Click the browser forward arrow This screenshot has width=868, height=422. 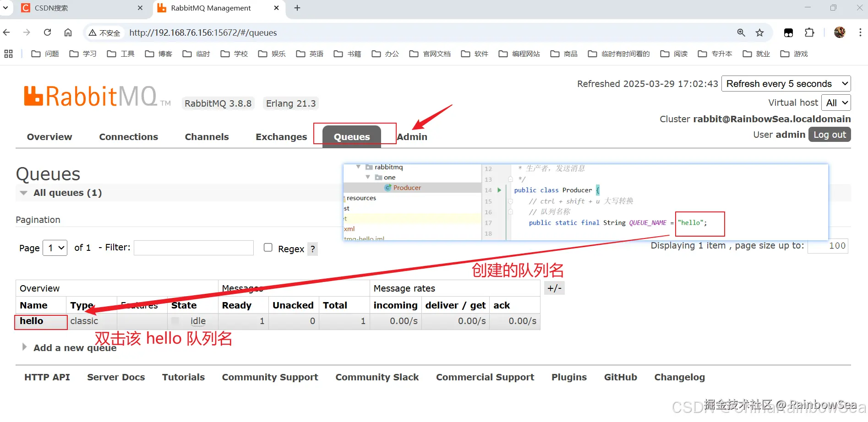(x=27, y=32)
